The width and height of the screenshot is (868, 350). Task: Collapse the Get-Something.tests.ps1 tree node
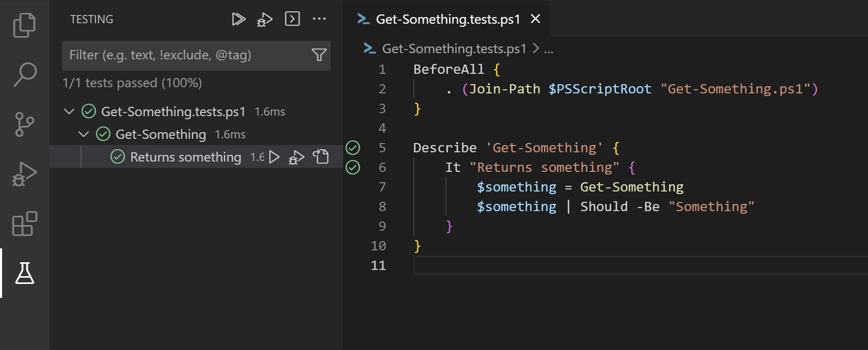69,112
